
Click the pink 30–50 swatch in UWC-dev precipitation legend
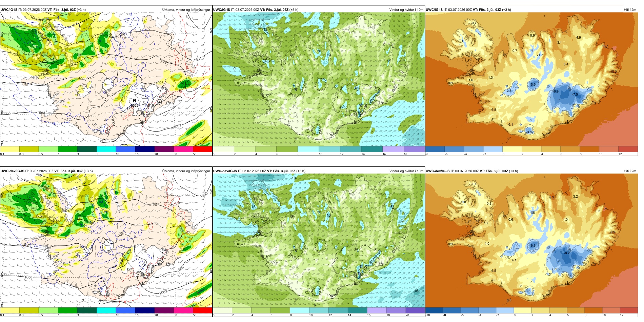pyautogui.click(x=183, y=310)
